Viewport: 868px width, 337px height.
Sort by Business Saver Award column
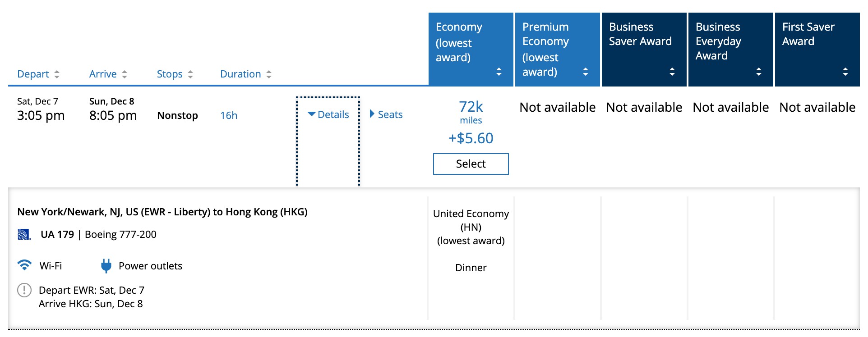[672, 72]
